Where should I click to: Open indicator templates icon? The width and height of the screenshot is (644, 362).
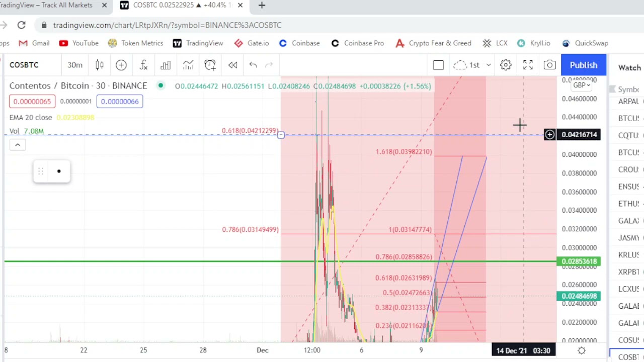[x=188, y=65]
